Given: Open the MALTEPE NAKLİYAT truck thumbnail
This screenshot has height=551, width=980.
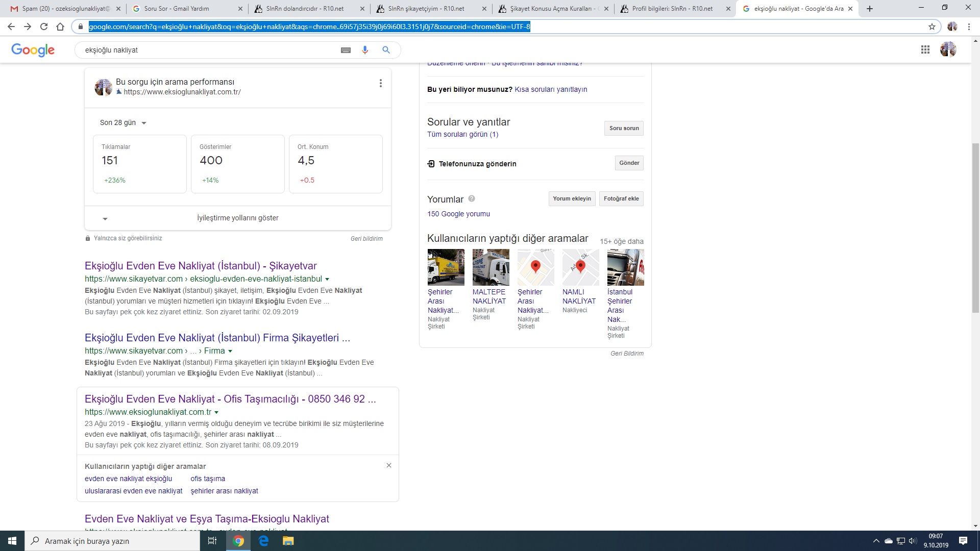Looking at the screenshot, I should (x=491, y=267).
